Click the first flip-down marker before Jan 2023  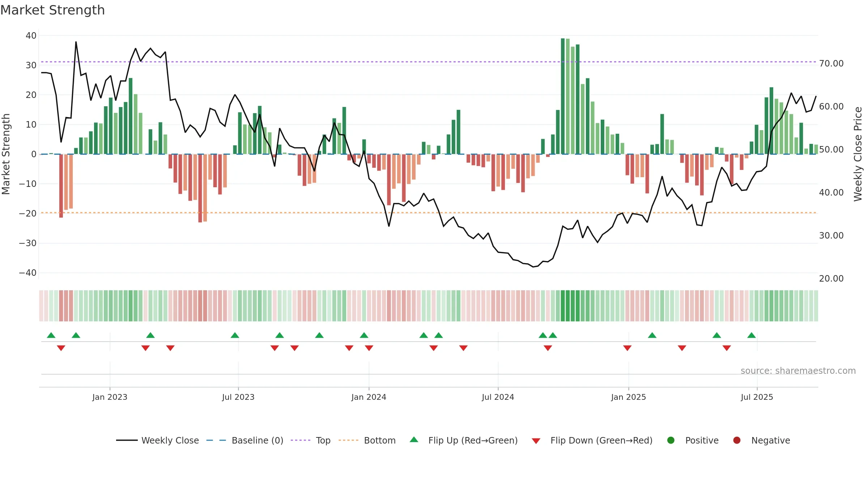(61, 348)
